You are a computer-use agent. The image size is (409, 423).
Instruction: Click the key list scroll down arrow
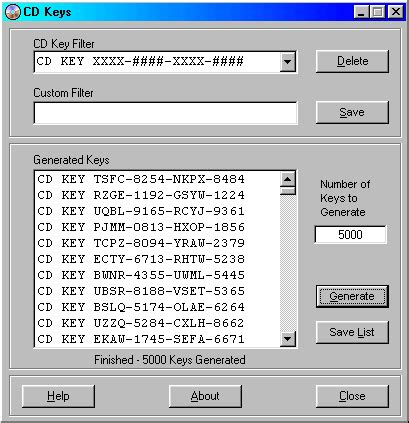coord(287,339)
